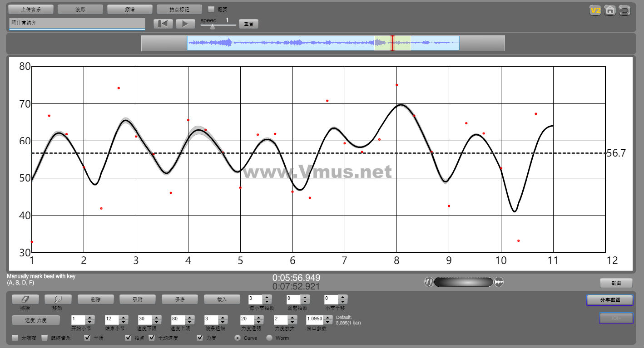Enable the 翻页 page-flip checkbox
The image size is (644, 348).
point(211,9)
